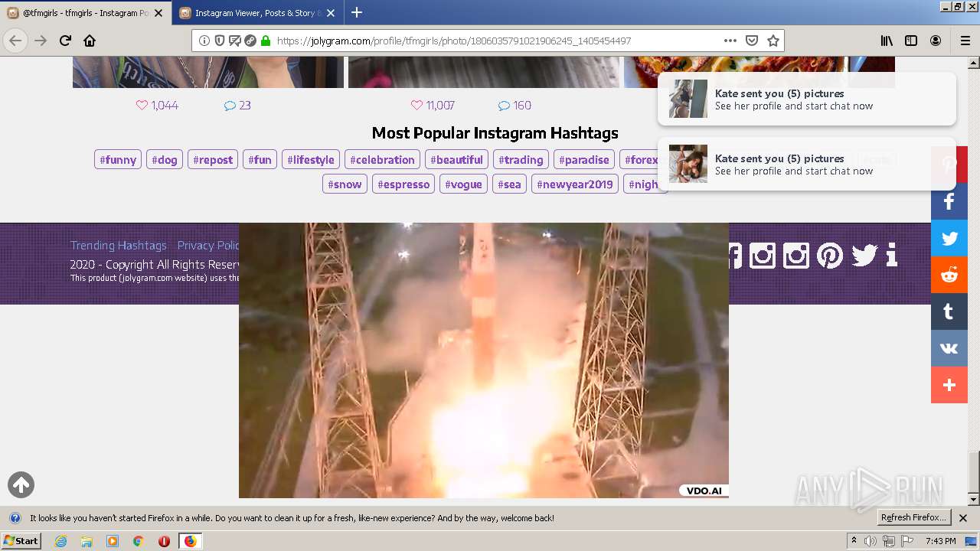Open the Firefox home page
This screenshot has height=551, width=980.
coord(90,41)
